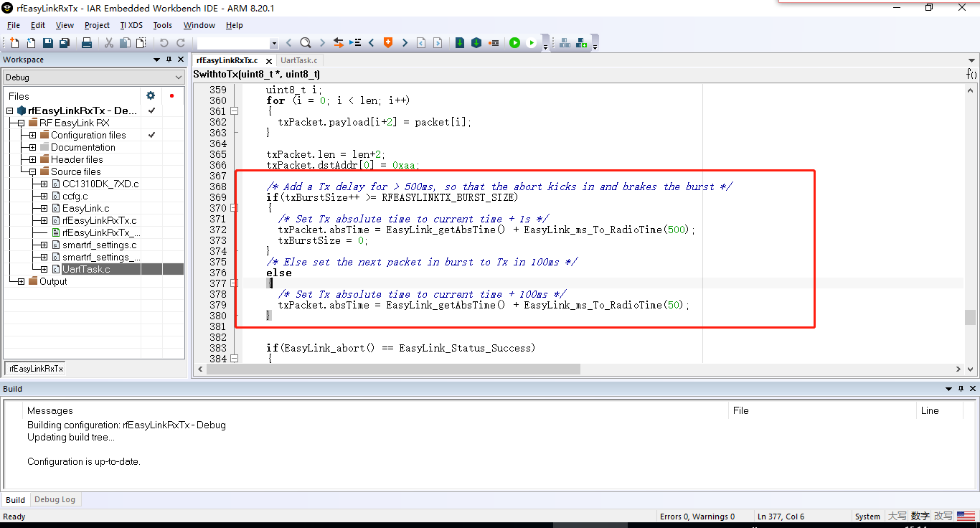Close the Workspace panel
Image resolution: width=980 pixels, height=528 pixels.
180,60
